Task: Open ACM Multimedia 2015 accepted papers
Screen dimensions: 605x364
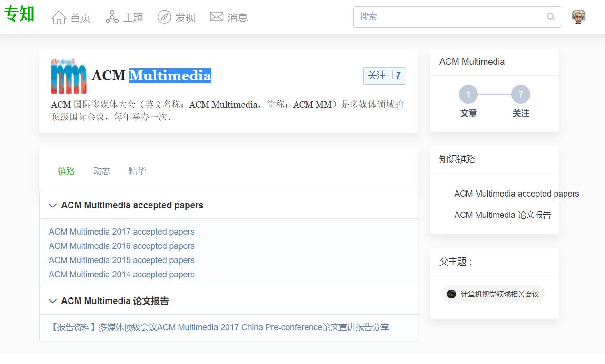Action: (x=121, y=260)
